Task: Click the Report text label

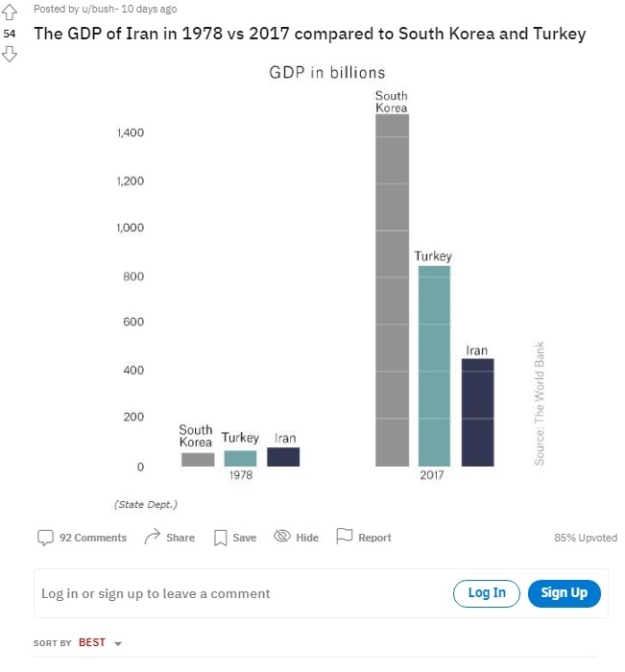Action: (374, 538)
